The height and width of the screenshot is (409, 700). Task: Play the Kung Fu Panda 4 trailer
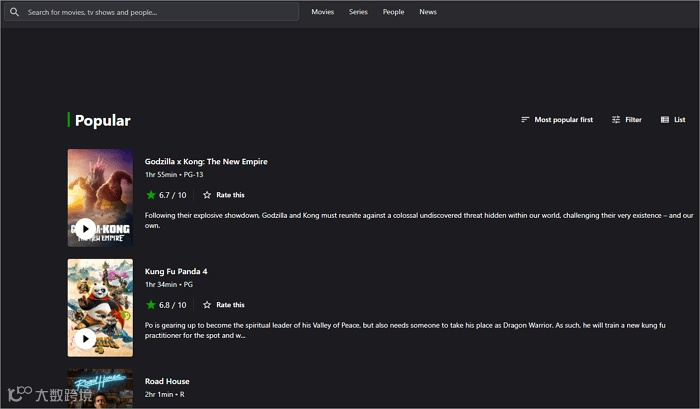tap(85, 339)
